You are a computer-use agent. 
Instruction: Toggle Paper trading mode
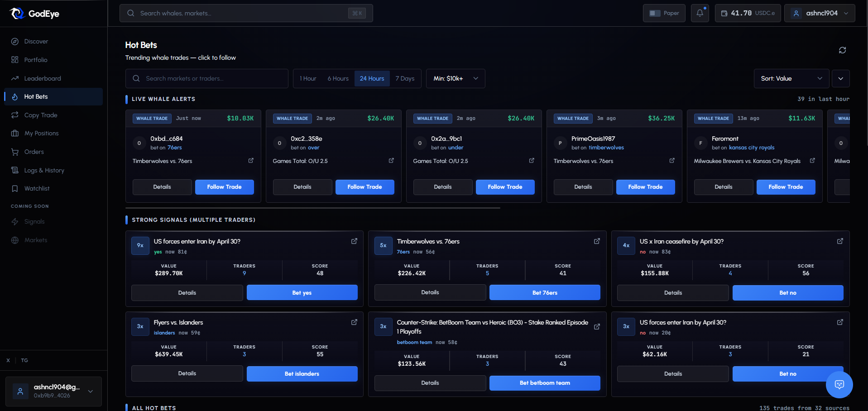664,13
